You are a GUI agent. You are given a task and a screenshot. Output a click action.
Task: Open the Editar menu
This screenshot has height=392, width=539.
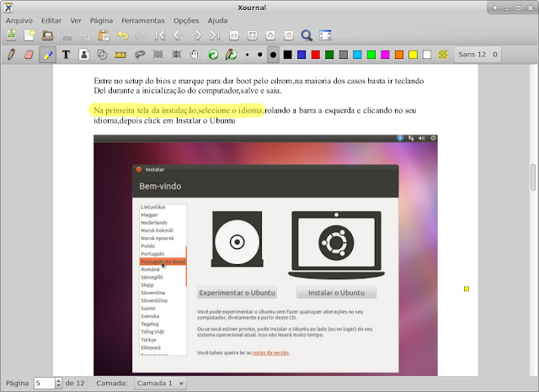(51, 20)
